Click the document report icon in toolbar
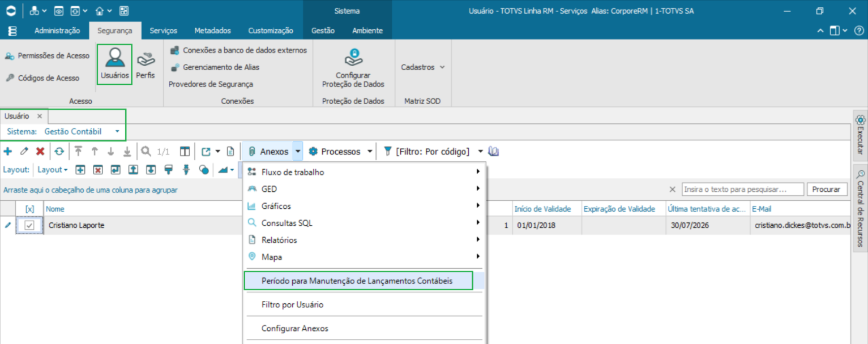This screenshot has width=868, height=344. click(x=230, y=152)
